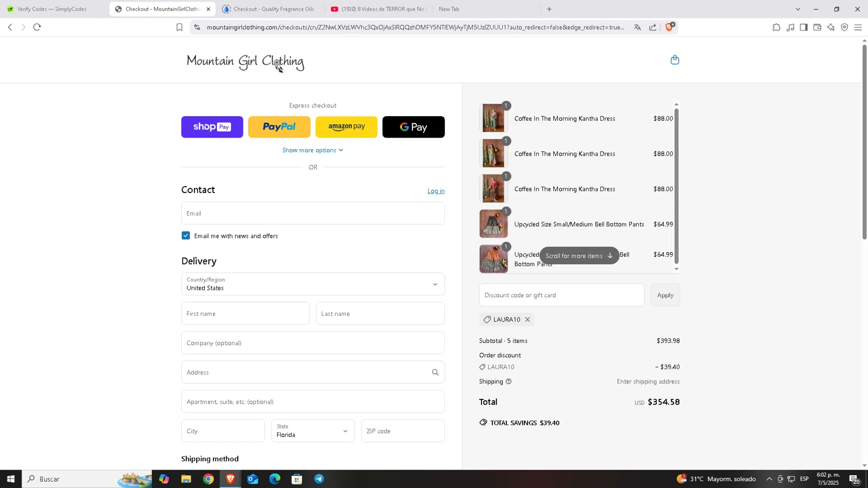868x488 pixels.
Task: Click the order total value $354.58
Action: click(x=664, y=402)
